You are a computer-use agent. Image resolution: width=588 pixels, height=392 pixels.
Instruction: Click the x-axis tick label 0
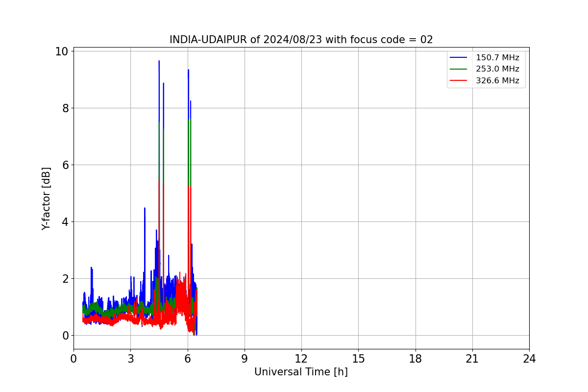click(x=73, y=359)
